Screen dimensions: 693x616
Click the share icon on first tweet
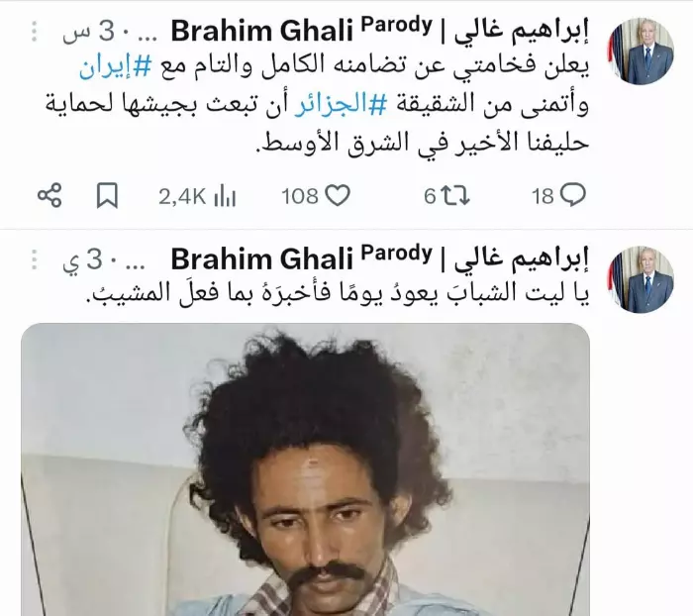coord(49,195)
